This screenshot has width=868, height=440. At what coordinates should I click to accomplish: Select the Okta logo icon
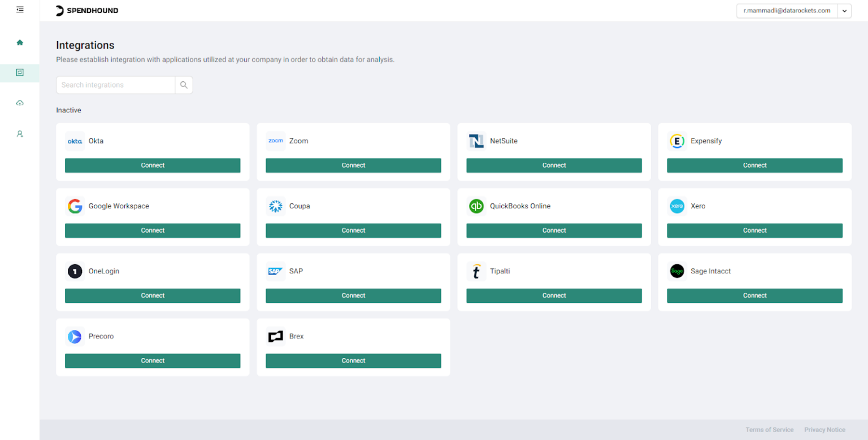click(x=75, y=141)
